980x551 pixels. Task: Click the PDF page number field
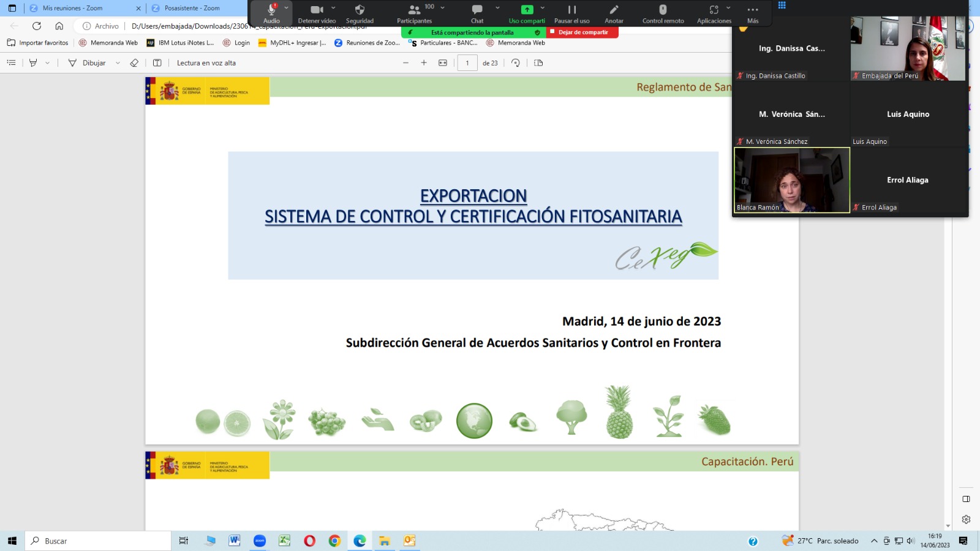coord(467,62)
